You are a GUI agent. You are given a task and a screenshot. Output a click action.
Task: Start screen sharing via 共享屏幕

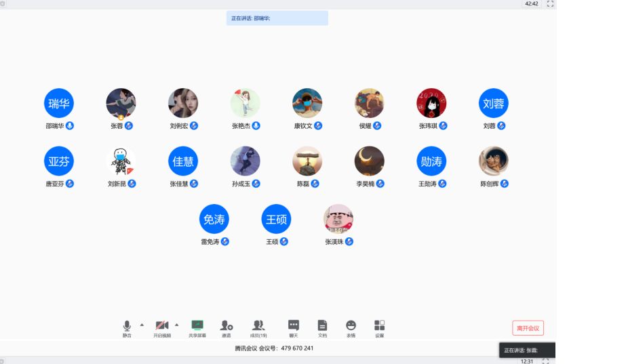pos(197,326)
